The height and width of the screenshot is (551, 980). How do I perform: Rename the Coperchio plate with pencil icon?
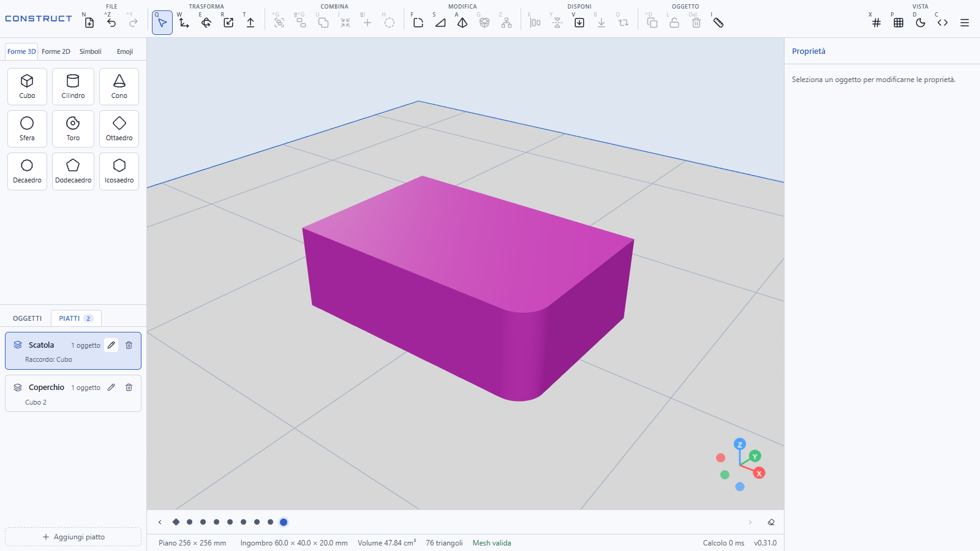[x=111, y=387]
